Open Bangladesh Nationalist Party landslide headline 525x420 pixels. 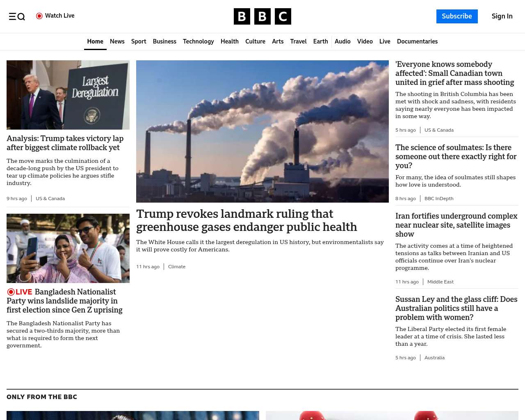point(64,301)
